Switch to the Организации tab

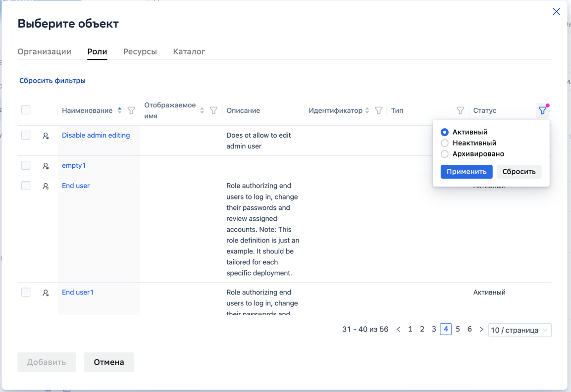click(45, 51)
